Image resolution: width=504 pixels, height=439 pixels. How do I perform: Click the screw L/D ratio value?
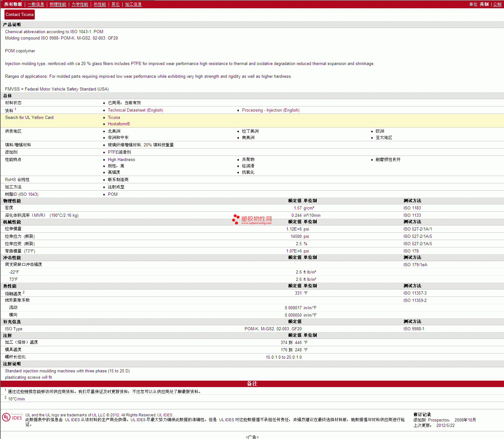click(284, 357)
